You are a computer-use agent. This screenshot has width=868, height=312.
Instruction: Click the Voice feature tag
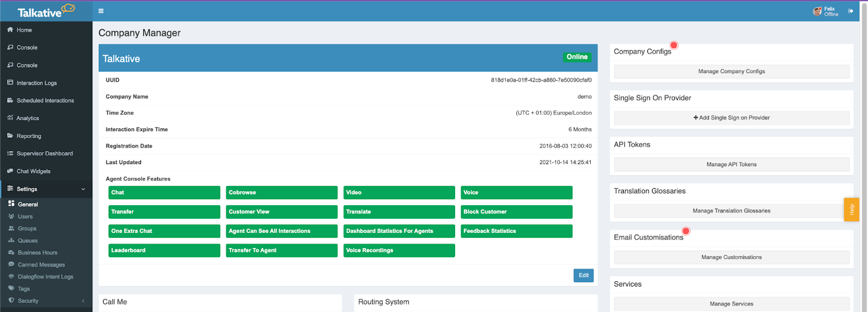point(516,192)
